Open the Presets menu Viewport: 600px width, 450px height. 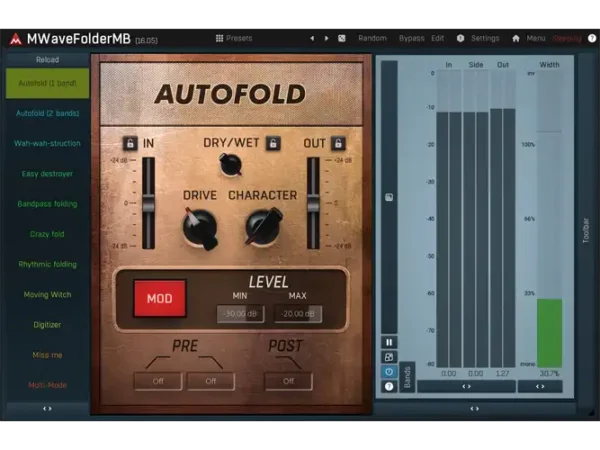[234, 38]
